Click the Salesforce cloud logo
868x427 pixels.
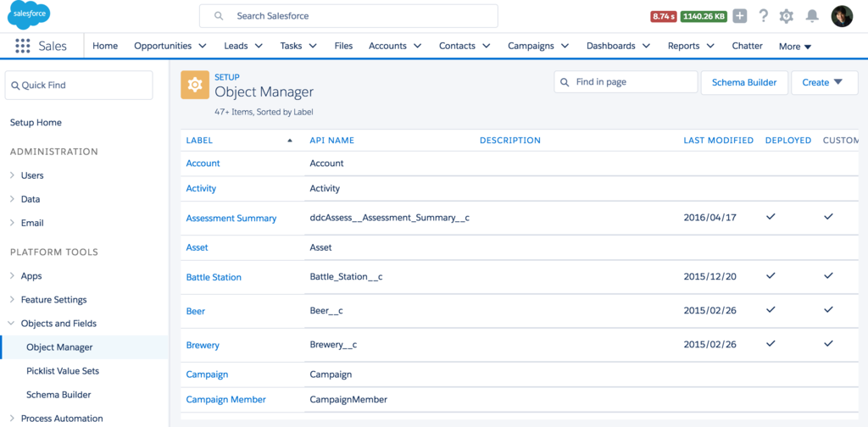point(28,15)
